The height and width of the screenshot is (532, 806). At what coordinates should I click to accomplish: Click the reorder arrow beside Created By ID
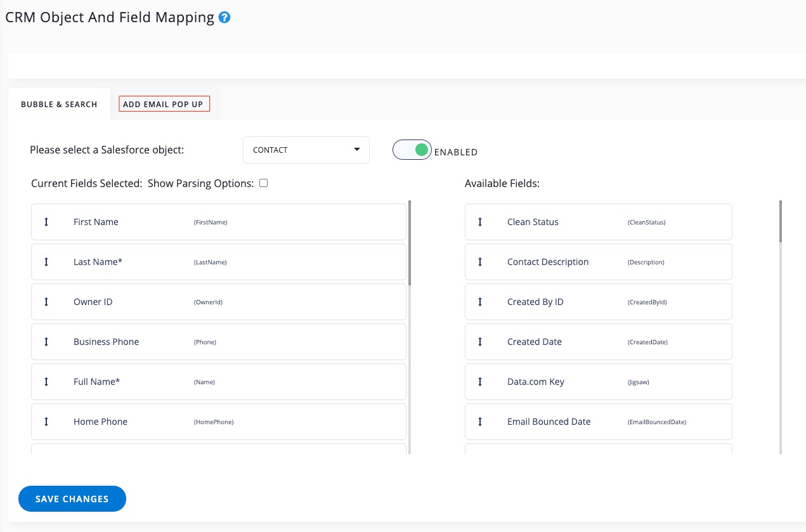click(480, 302)
